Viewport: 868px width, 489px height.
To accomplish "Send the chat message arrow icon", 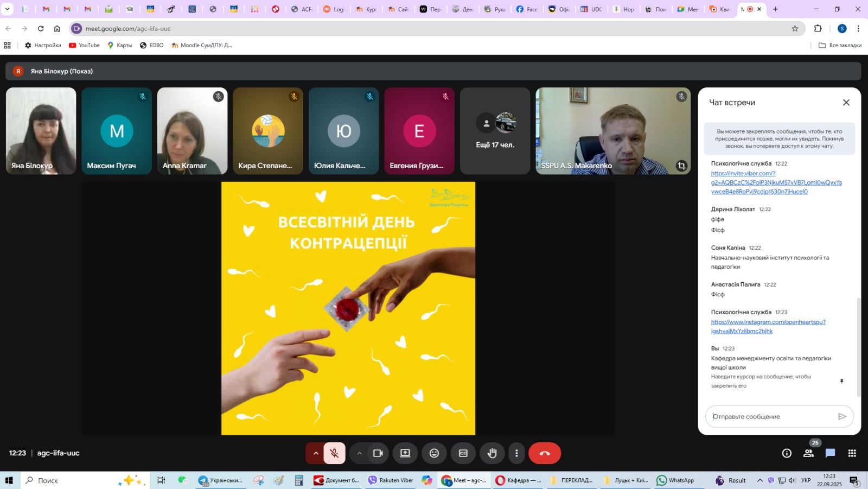I will 842,416.
